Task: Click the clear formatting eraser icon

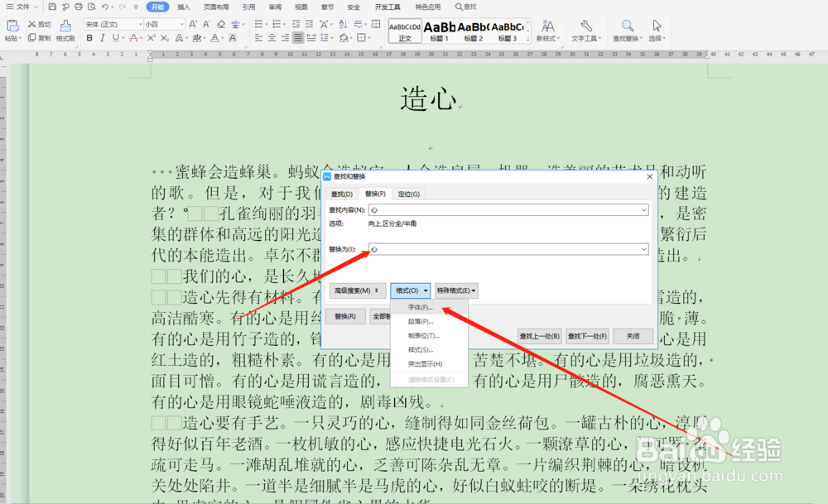Action: click(x=221, y=24)
